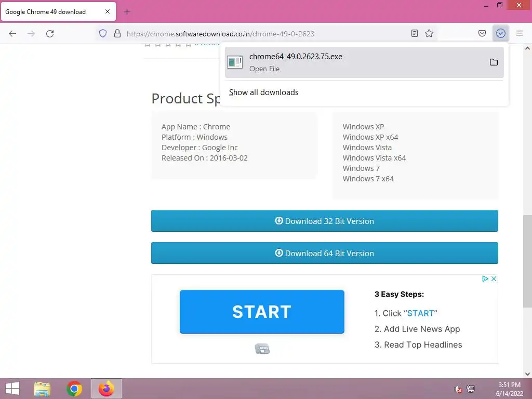The image size is (532, 399).
Task: Click the scrollbar up arrow
Action: pyautogui.click(x=527, y=48)
